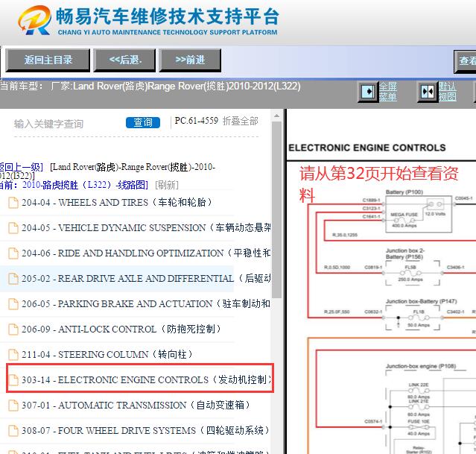Open 307-01 Automatic Transmission document
The width and height of the screenshot is (476, 454).
(x=136, y=405)
